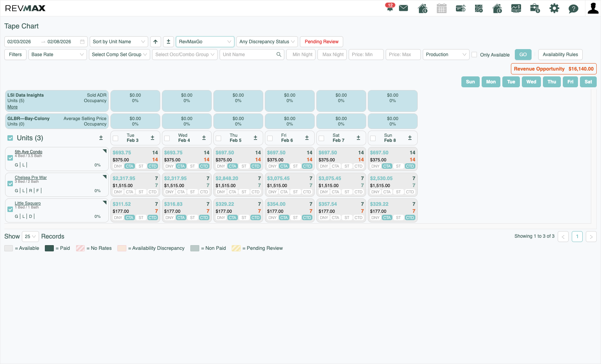Open the calendar grid icon in header
The width and height of the screenshot is (601, 364).
coord(441,8)
